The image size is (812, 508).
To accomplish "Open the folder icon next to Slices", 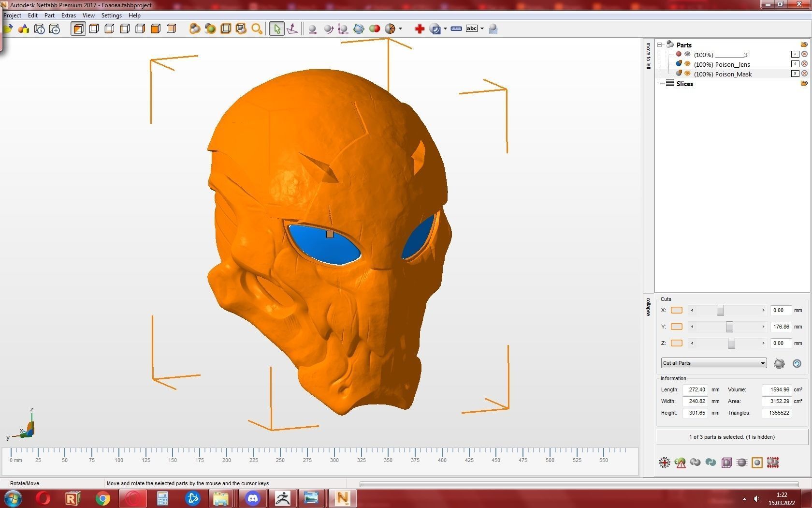I will point(804,83).
